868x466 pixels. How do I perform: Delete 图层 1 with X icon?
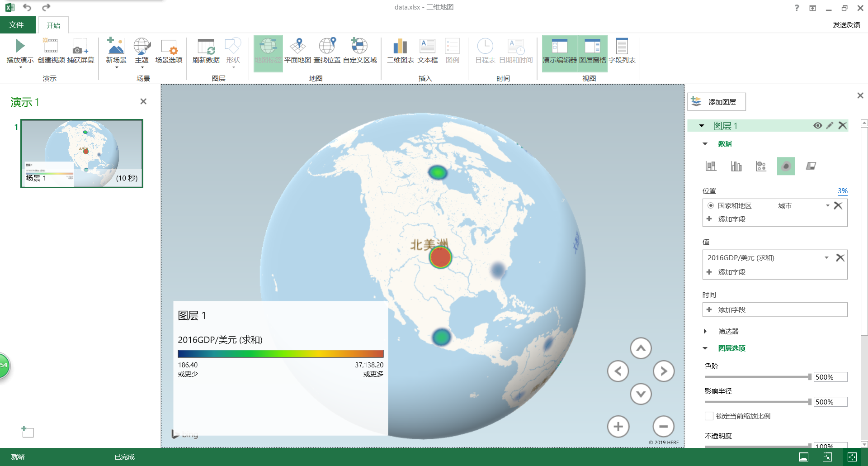pos(843,126)
